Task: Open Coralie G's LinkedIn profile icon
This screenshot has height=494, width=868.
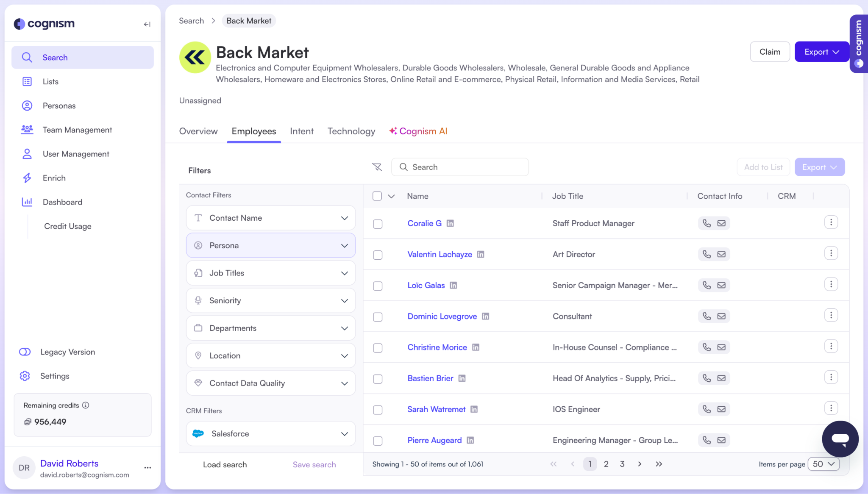Action: click(450, 223)
